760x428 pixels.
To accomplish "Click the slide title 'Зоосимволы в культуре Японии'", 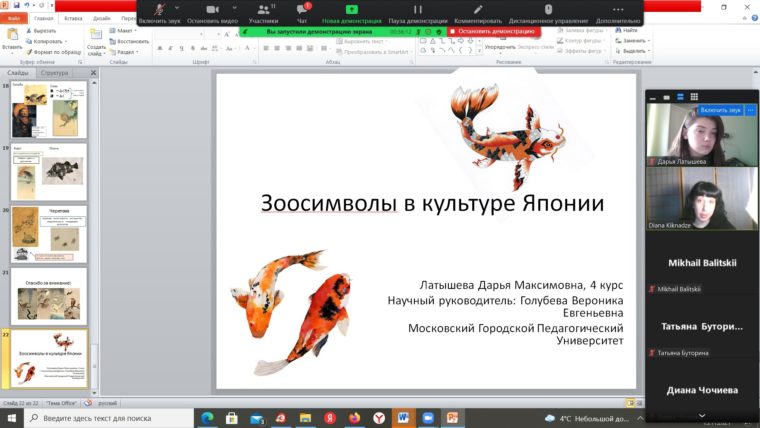I will (x=432, y=203).
